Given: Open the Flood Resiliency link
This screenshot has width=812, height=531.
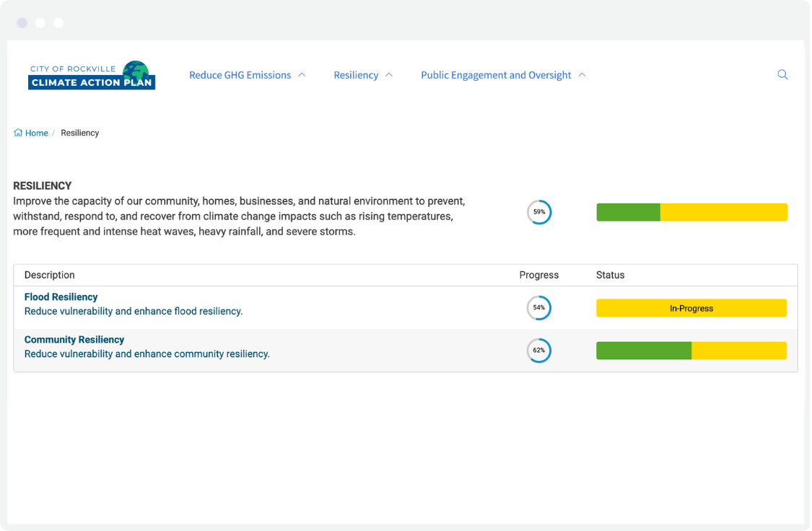Looking at the screenshot, I should click(x=61, y=297).
